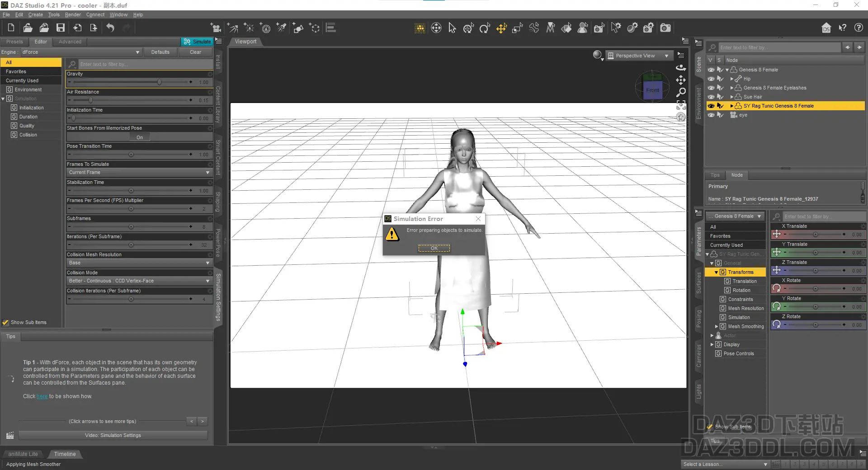Uncheck Show Sub Items in Parameters pane
Viewport: 868px width, 470px height.
coord(710,427)
